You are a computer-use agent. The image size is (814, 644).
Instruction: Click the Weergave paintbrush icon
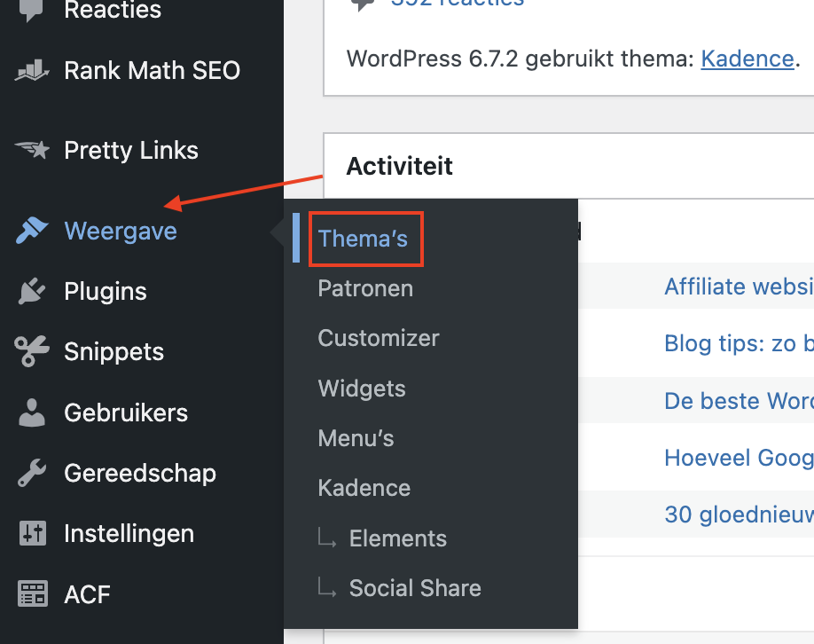pyautogui.click(x=32, y=232)
